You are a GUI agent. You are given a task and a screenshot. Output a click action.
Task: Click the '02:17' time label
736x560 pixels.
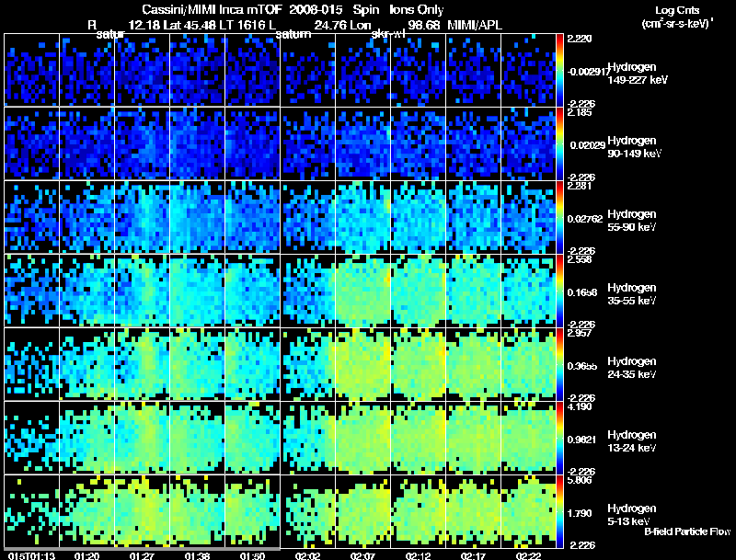pyautogui.click(x=473, y=555)
